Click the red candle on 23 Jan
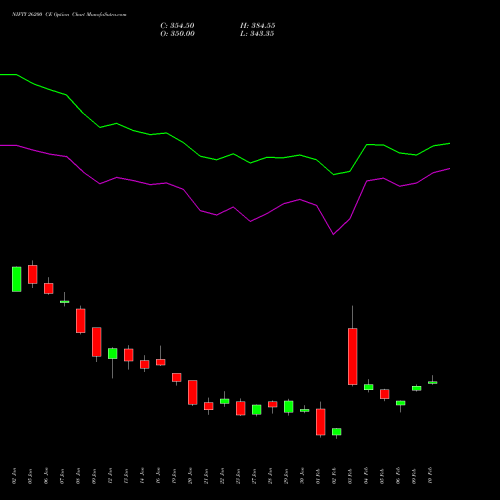 click(241, 408)
